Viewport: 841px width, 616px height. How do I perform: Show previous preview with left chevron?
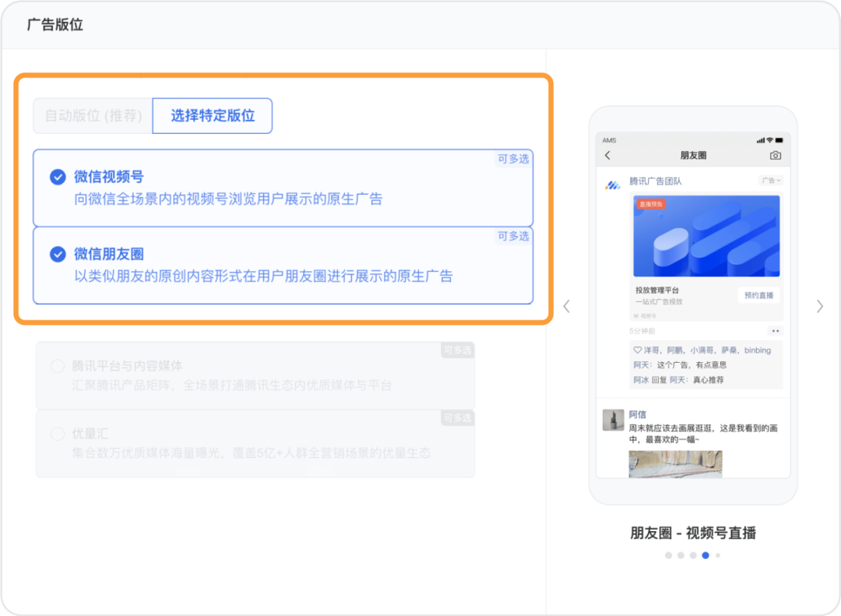tap(567, 306)
